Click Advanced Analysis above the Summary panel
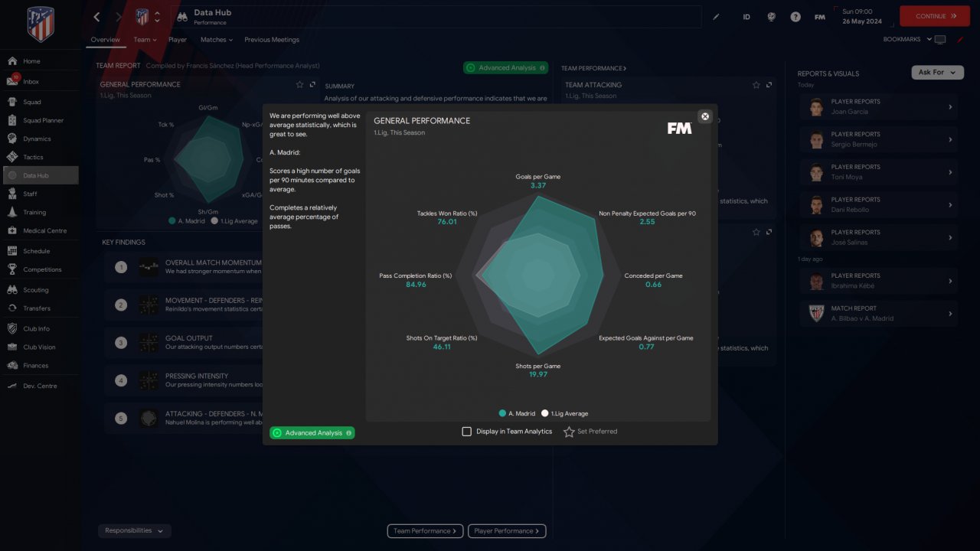This screenshot has height=551, width=980. [x=505, y=68]
